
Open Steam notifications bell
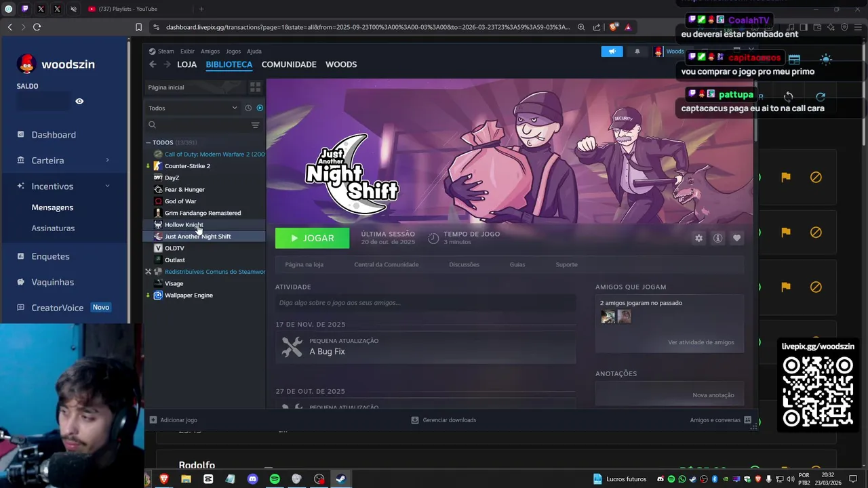[x=637, y=52]
